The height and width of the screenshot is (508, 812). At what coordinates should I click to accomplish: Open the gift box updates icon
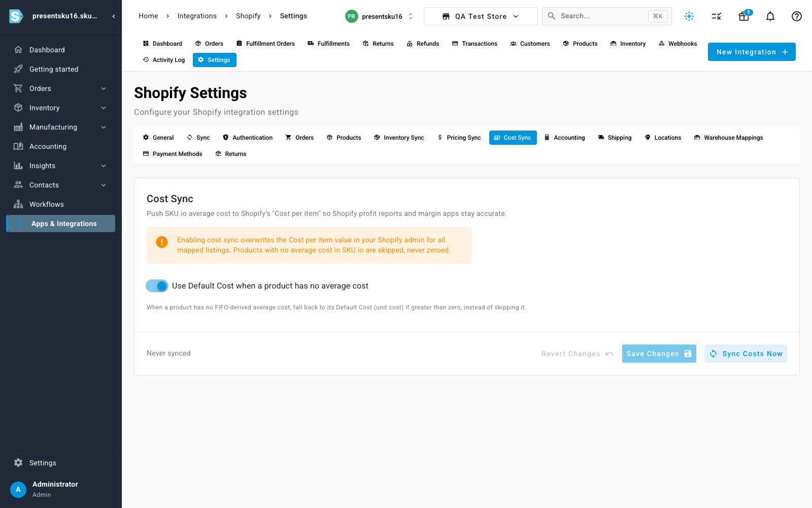coord(744,16)
